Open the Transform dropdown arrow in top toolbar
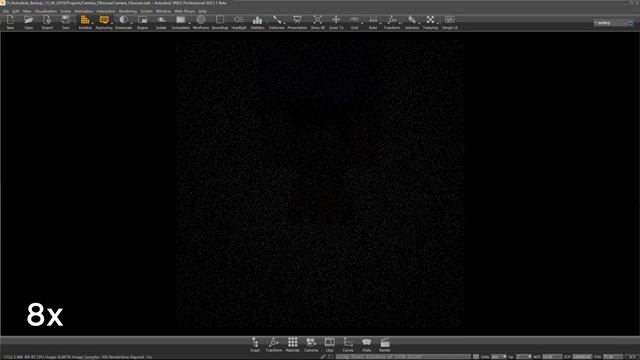Image resolution: width=640 pixels, height=360 pixels. pyautogui.click(x=401, y=23)
